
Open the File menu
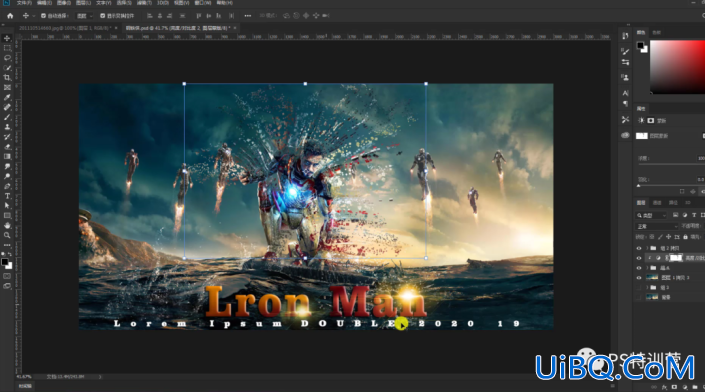point(24,3)
